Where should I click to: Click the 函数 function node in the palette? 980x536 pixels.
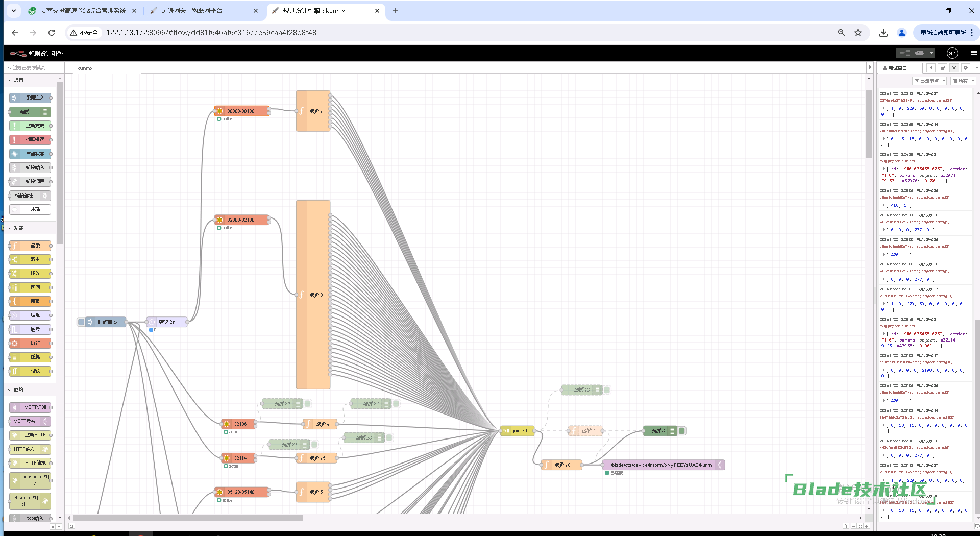31,246
